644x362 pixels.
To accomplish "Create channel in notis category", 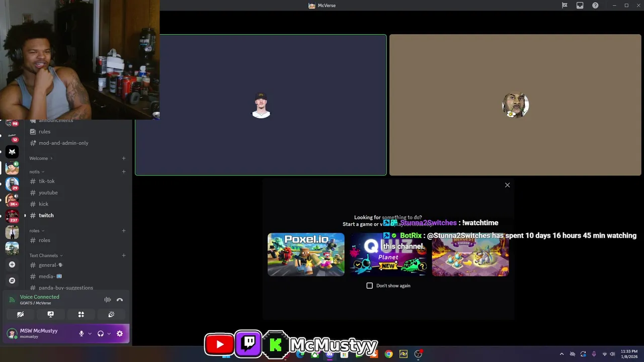I will coord(124,171).
